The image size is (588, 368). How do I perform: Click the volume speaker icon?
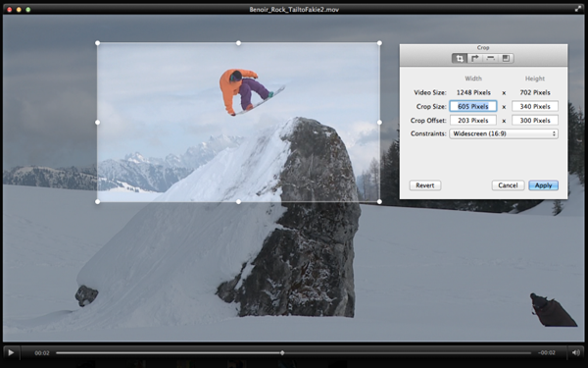coord(576,352)
